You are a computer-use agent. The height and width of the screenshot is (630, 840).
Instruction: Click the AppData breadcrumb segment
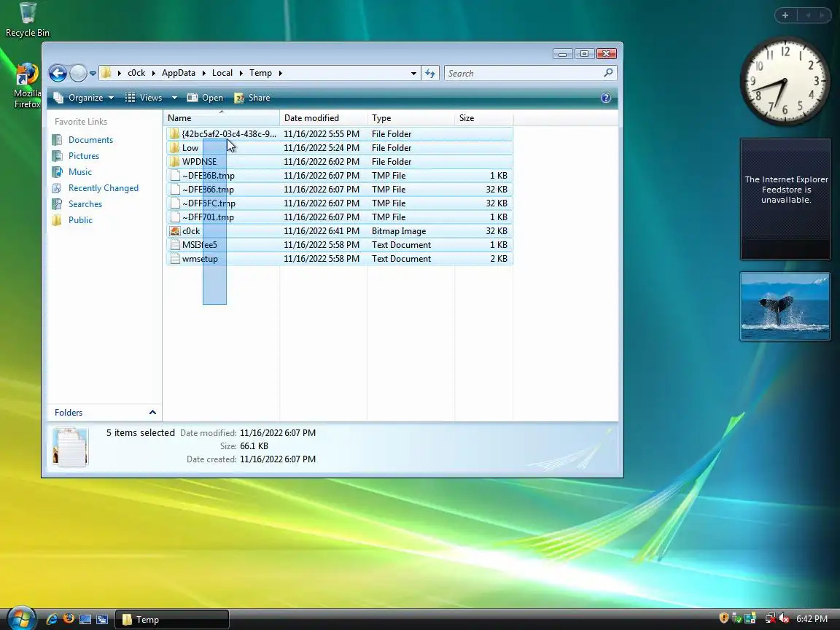coord(179,73)
